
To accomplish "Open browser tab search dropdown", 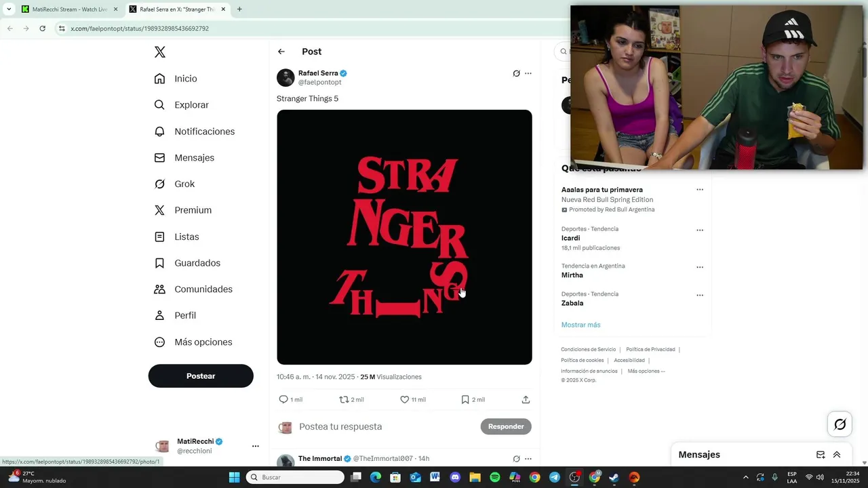I will 9,9.
